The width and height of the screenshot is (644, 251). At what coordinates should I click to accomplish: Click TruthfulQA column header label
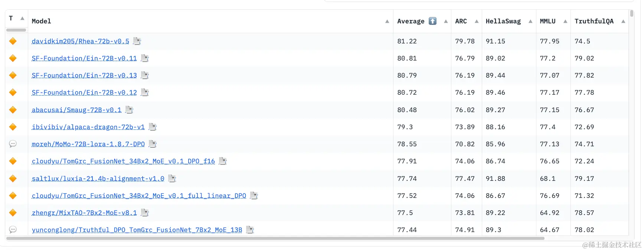click(x=594, y=21)
